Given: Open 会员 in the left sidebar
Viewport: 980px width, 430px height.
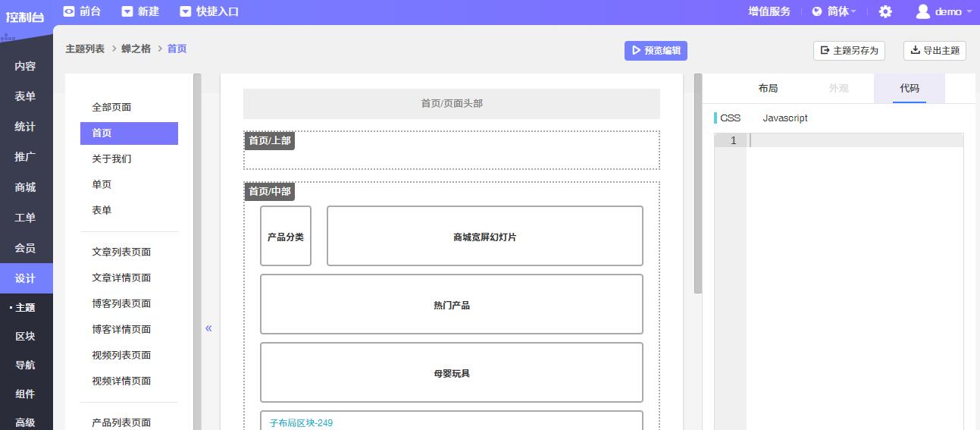Looking at the screenshot, I should coord(26,248).
